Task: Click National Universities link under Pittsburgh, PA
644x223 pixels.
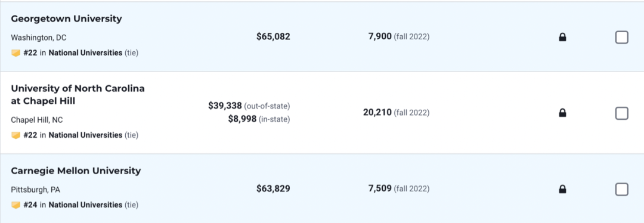Action: [85, 205]
